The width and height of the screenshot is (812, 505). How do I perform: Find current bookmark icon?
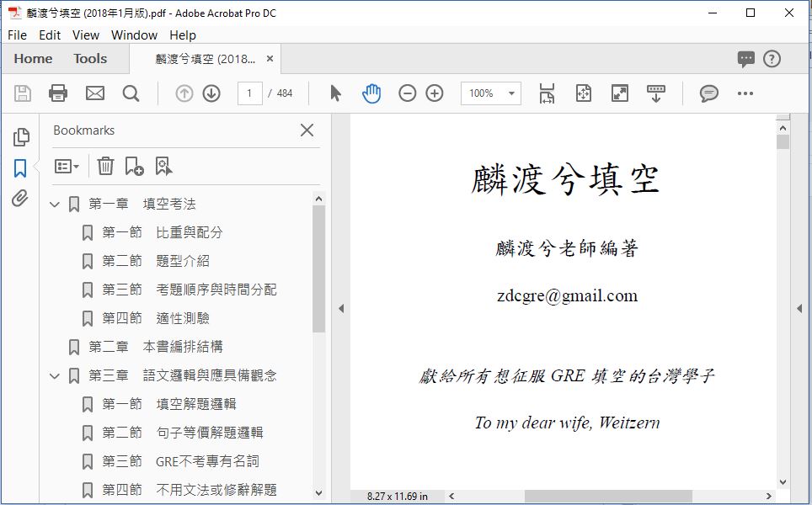coord(163,166)
